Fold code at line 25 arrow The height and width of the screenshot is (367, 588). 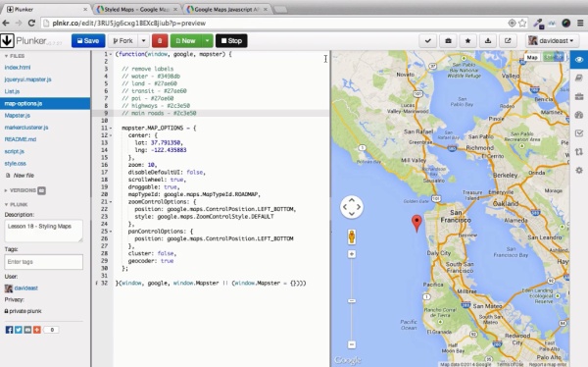[110, 232]
